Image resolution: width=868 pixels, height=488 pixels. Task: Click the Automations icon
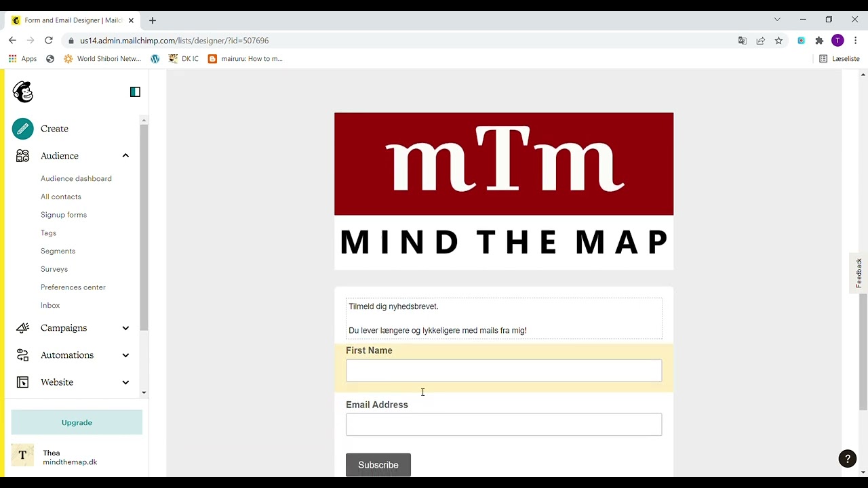click(22, 355)
